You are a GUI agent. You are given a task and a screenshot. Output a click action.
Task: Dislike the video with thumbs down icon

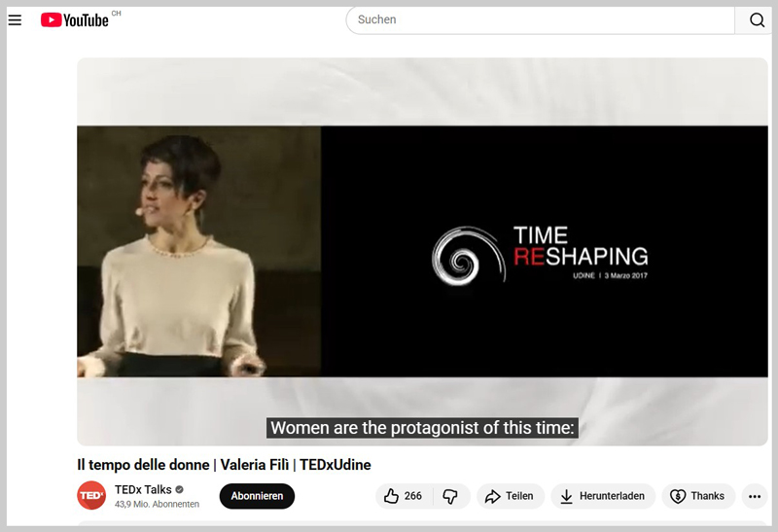pos(450,496)
